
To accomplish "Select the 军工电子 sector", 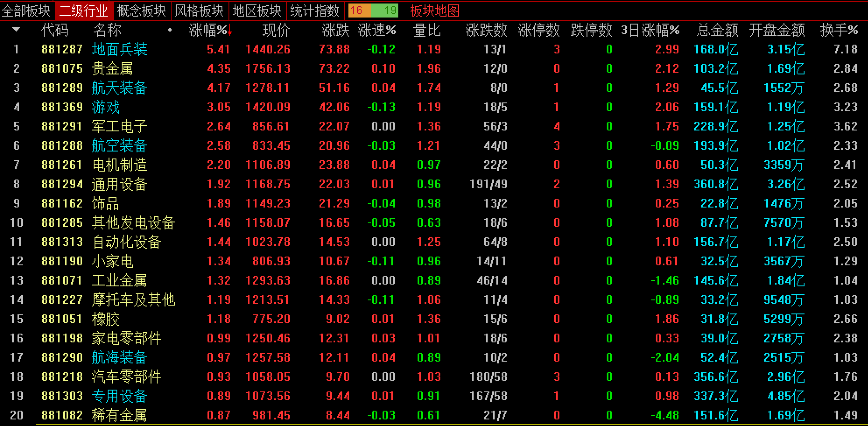I will point(119,126).
